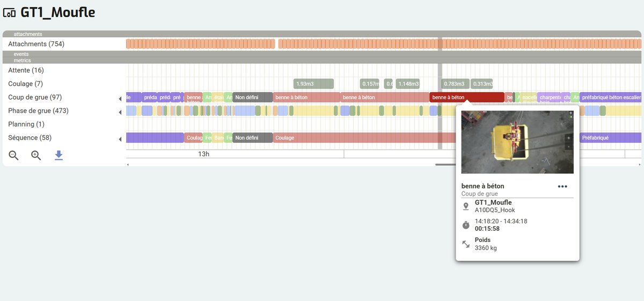The height and width of the screenshot is (301, 644).
Task: Select the attachments group header bar
Action: [322, 34]
